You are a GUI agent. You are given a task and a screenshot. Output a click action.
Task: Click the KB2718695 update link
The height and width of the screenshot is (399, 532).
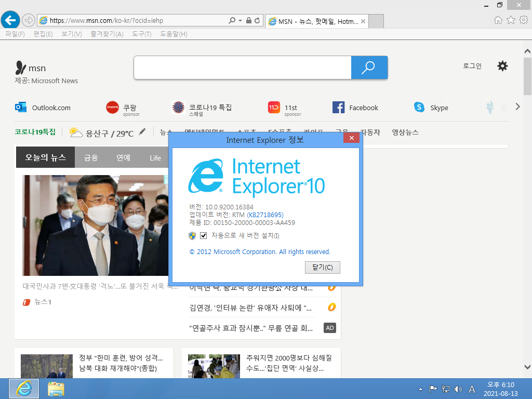tap(265, 215)
